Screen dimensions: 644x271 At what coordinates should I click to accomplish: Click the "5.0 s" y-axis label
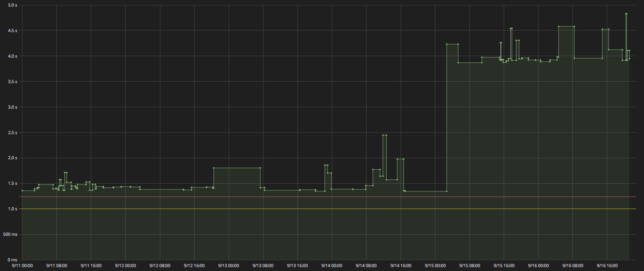tap(13, 5)
